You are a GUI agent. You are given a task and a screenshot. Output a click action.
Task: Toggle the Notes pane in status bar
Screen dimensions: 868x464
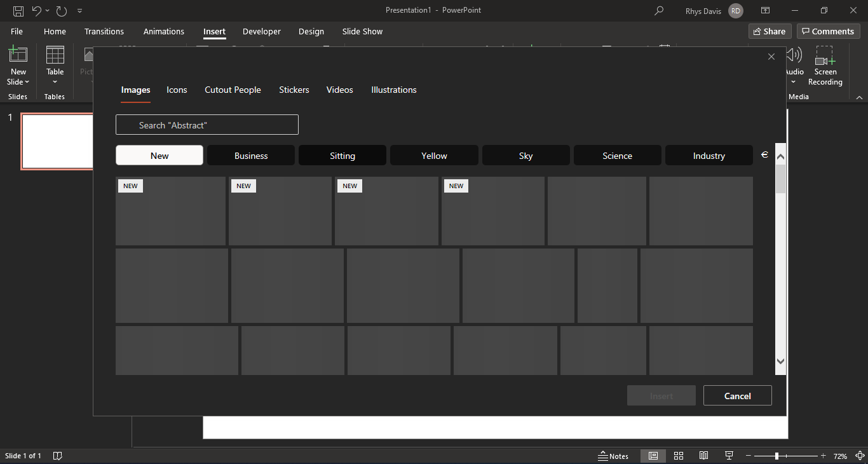click(613, 456)
